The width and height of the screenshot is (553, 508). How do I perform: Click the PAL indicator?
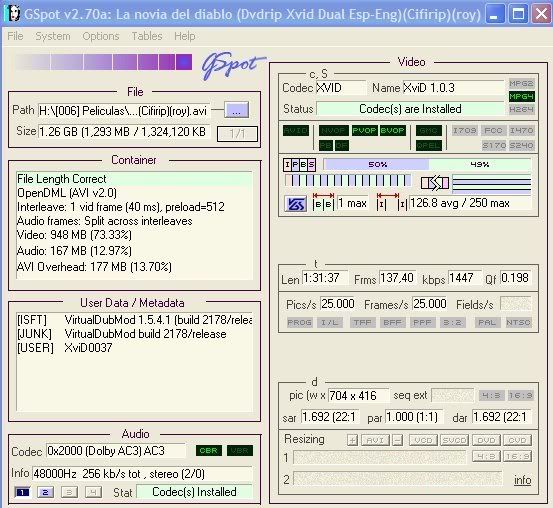click(x=487, y=322)
